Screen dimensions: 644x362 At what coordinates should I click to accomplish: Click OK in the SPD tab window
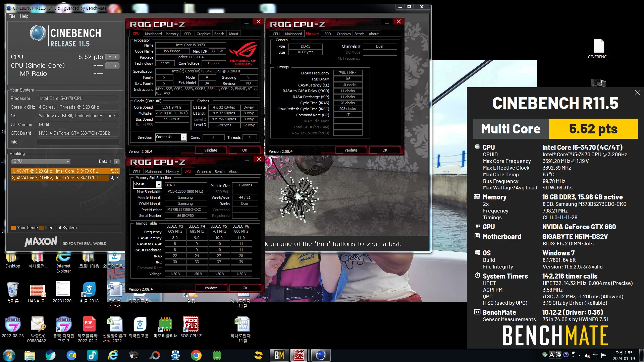tap(245, 288)
